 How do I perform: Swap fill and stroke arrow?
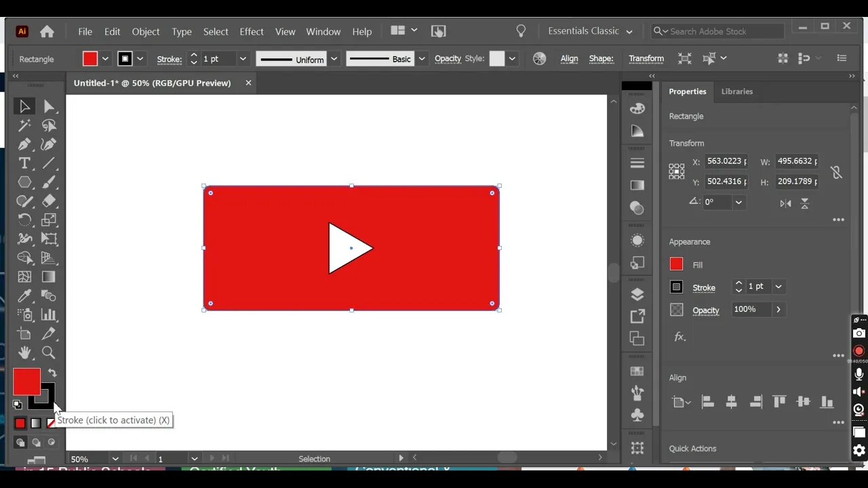click(52, 373)
